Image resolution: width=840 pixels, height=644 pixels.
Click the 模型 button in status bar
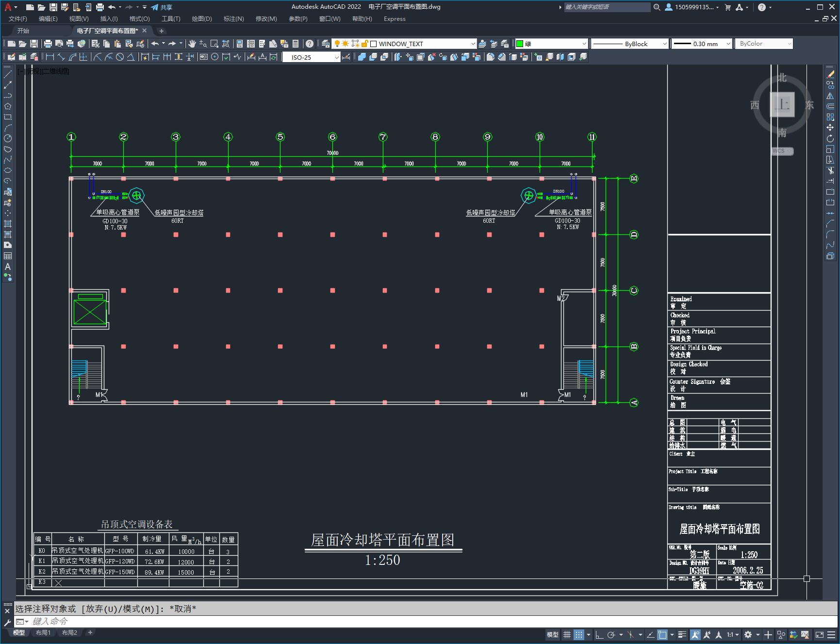pyautogui.click(x=553, y=634)
